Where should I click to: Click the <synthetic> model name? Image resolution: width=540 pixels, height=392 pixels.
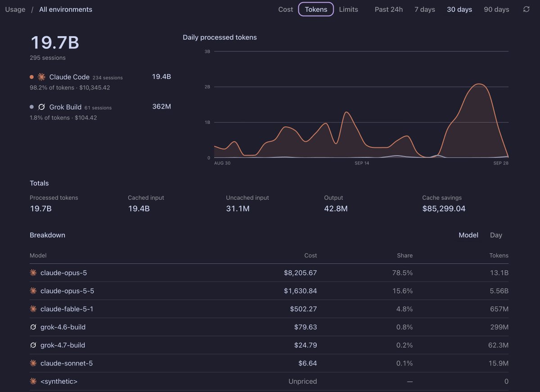click(x=59, y=381)
